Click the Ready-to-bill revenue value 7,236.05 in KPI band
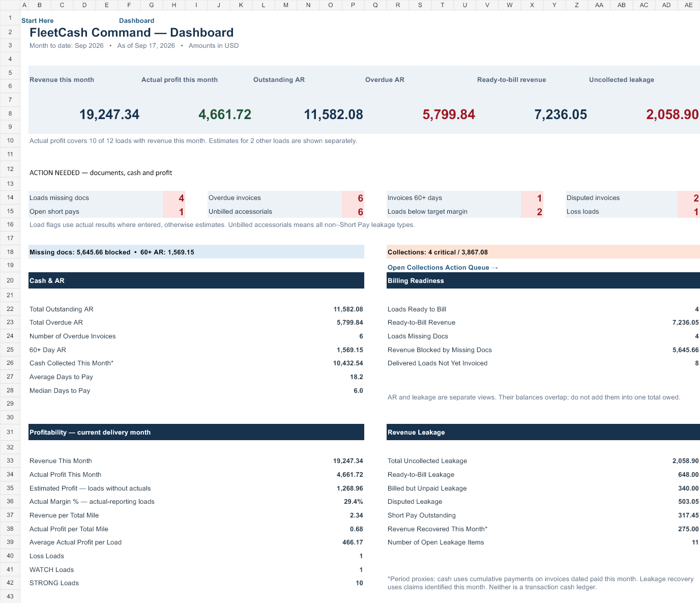Screen dimensions: 700x603 pos(561,114)
